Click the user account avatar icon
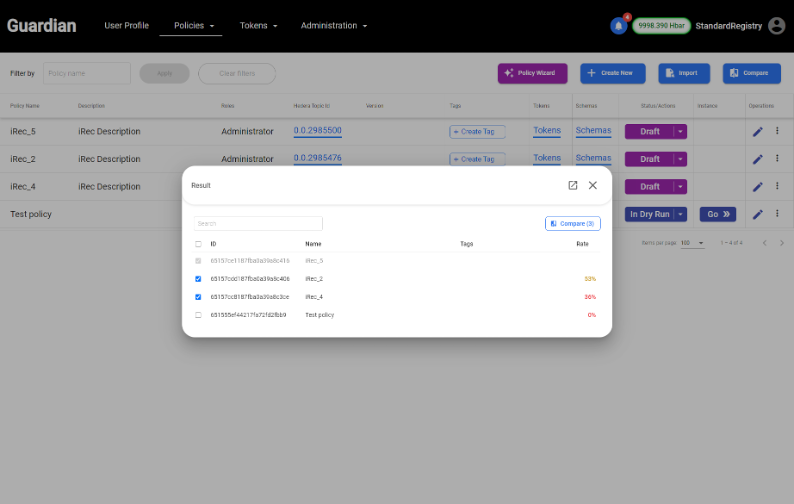Image resolution: width=794 pixels, height=504 pixels. tap(777, 26)
